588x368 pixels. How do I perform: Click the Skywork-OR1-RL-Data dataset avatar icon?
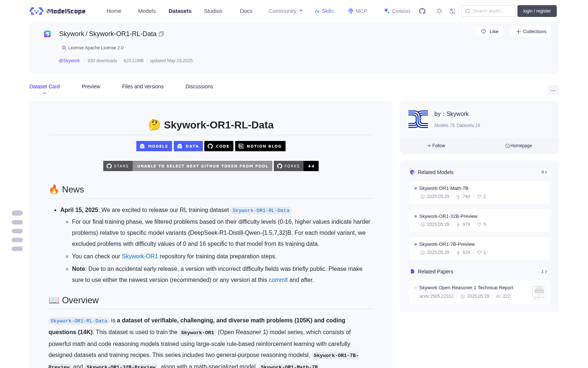(47, 34)
